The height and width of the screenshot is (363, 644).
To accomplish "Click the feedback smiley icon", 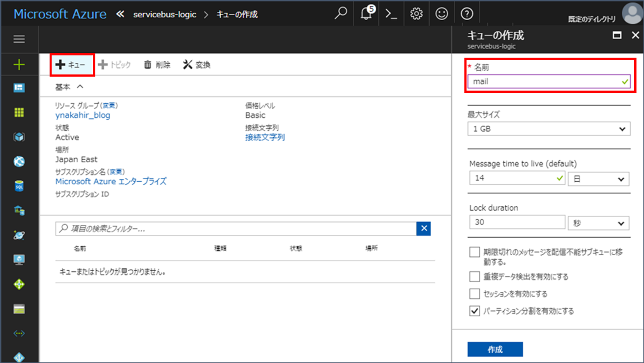I will coord(442,14).
